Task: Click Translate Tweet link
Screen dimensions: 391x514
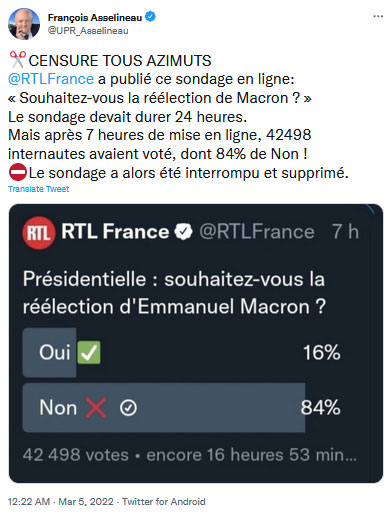Action: [x=39, y=189]
